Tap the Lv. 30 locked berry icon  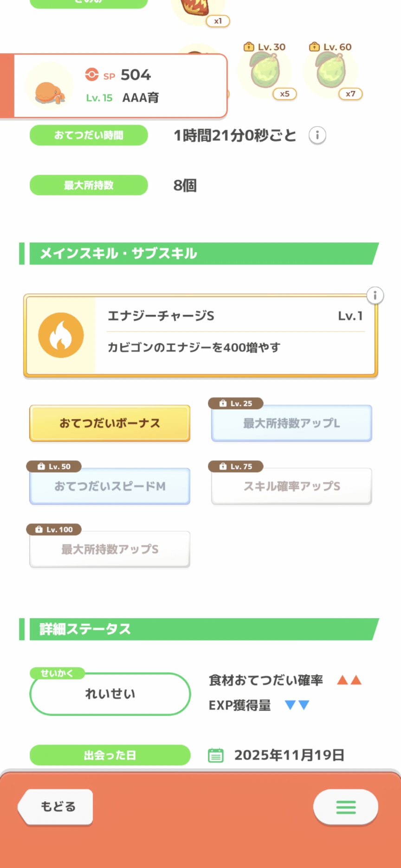coord(265,70)
